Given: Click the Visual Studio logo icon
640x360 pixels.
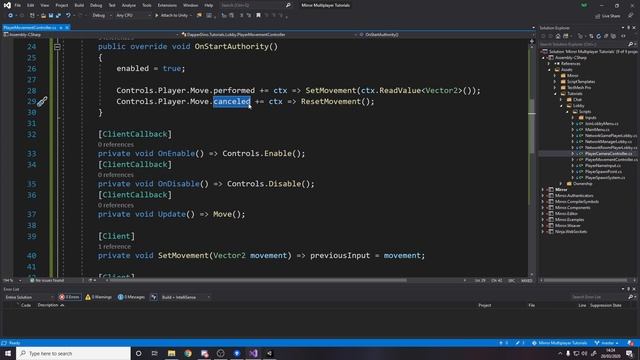Looking at the screenshot, I should click(7, 5).
